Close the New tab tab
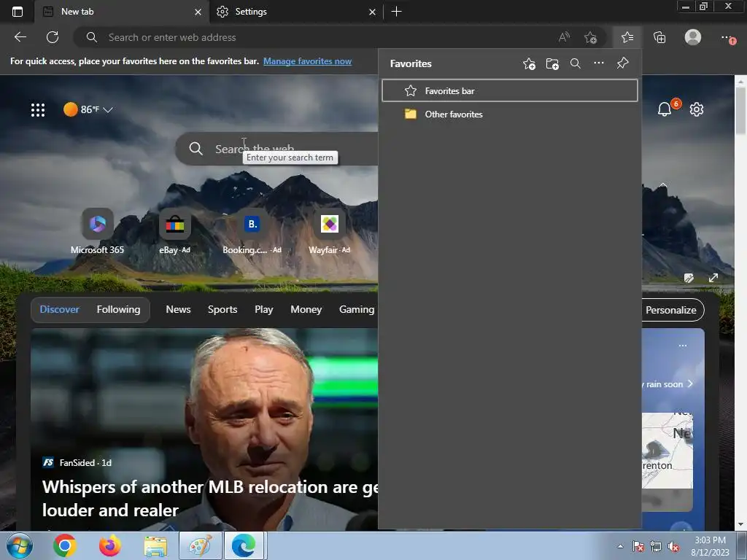 198,12
